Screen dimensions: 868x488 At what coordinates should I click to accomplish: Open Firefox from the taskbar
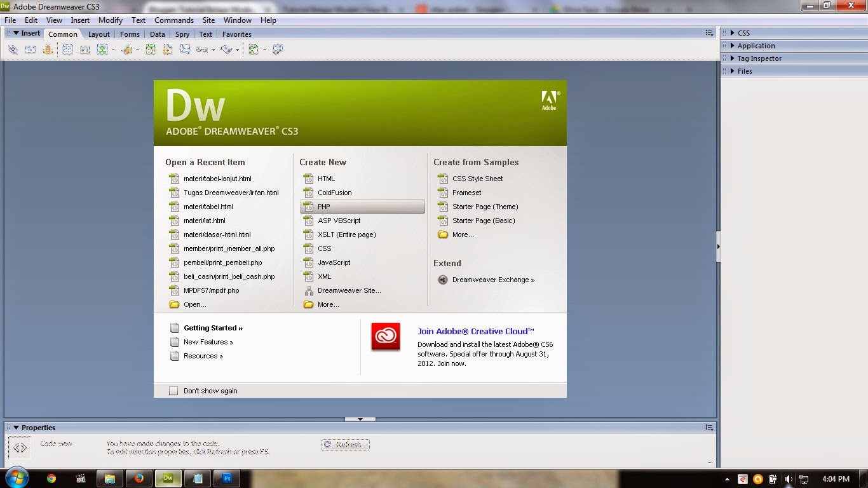(139, 478)
